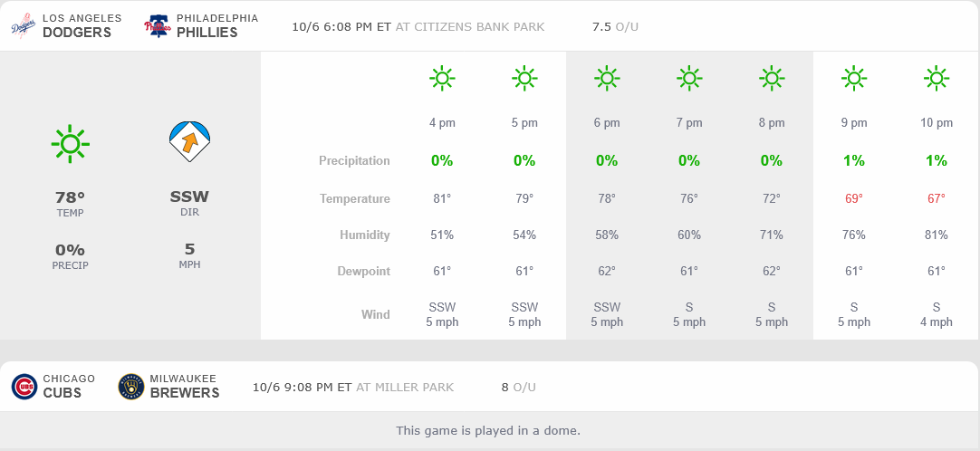The image size is (980, 451).
Task: Open the Phillies team name link
Action: point(207,33)
